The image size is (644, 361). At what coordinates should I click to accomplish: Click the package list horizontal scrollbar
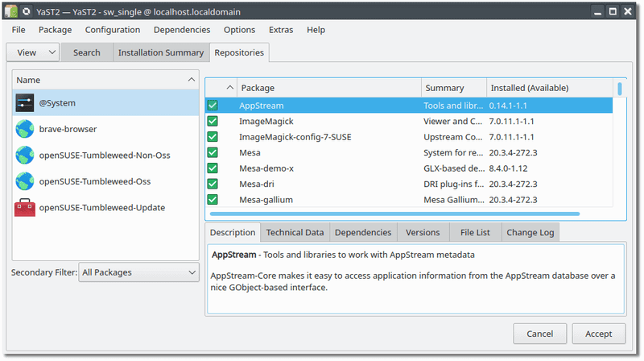pyautogui.click(x=394, y=214)
